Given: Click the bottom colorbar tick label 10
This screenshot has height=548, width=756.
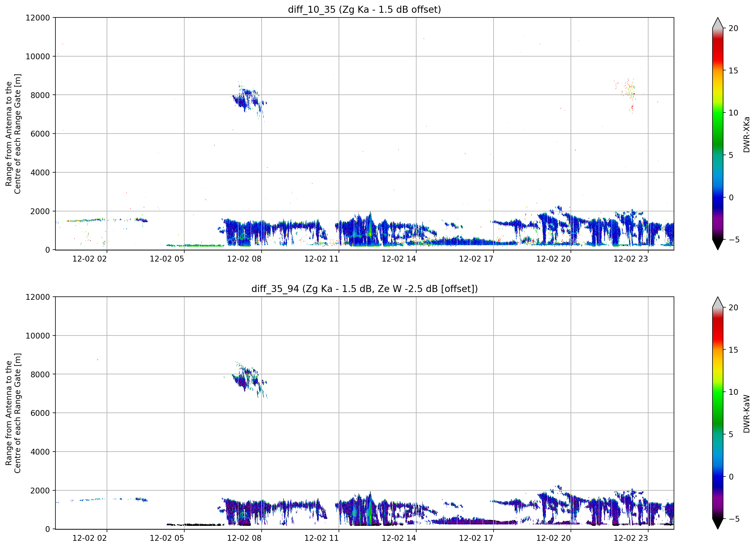Looking at the screenshot, I should pyautogui.click(x=733, y=392).
